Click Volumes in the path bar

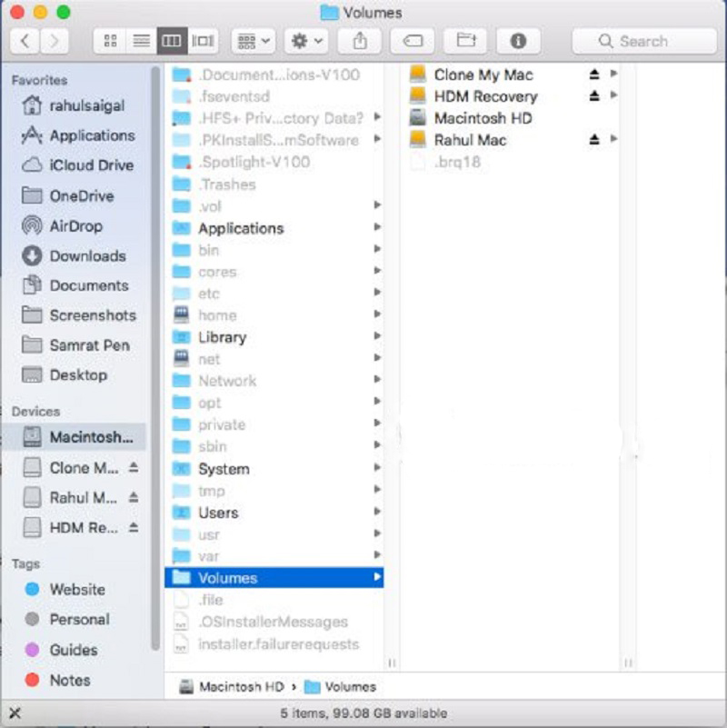pos(340,687)
